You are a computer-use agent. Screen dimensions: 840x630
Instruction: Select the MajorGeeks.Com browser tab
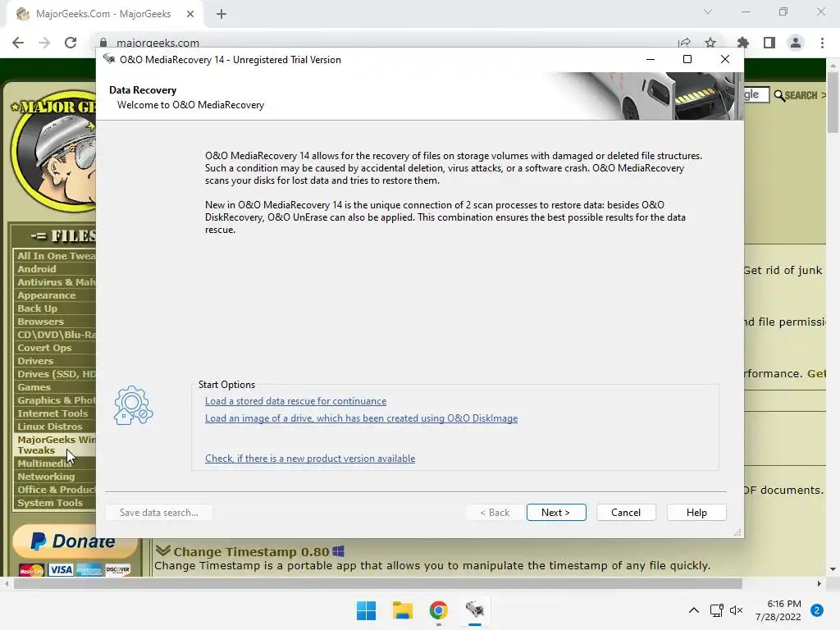103,14
